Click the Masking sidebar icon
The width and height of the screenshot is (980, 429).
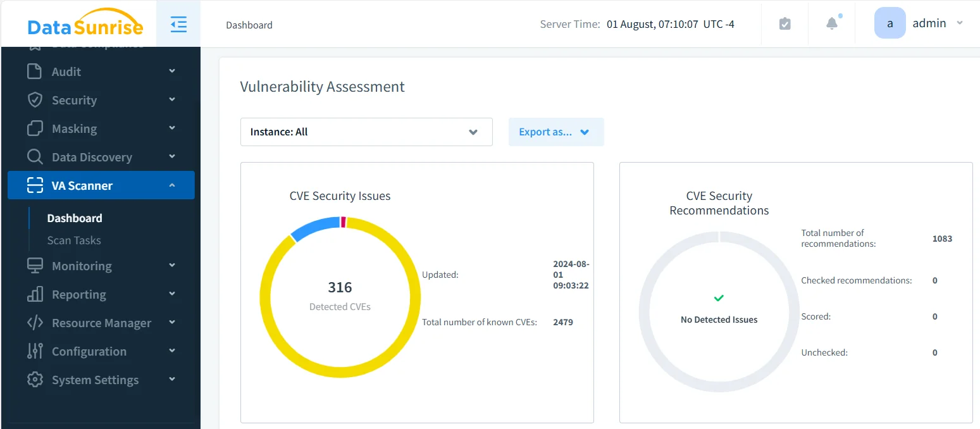(x=34, y=128)
